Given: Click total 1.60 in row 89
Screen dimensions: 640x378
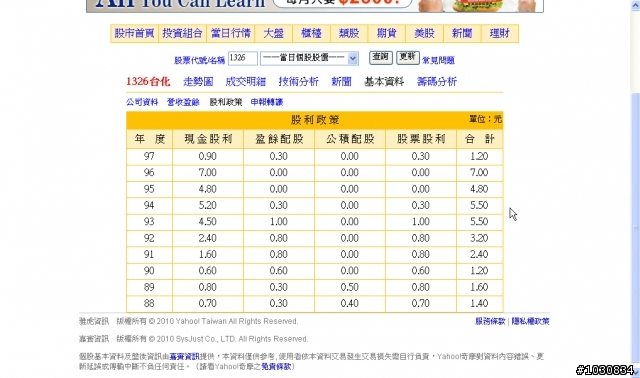Looking at the screenshot, I should [479, 287].
